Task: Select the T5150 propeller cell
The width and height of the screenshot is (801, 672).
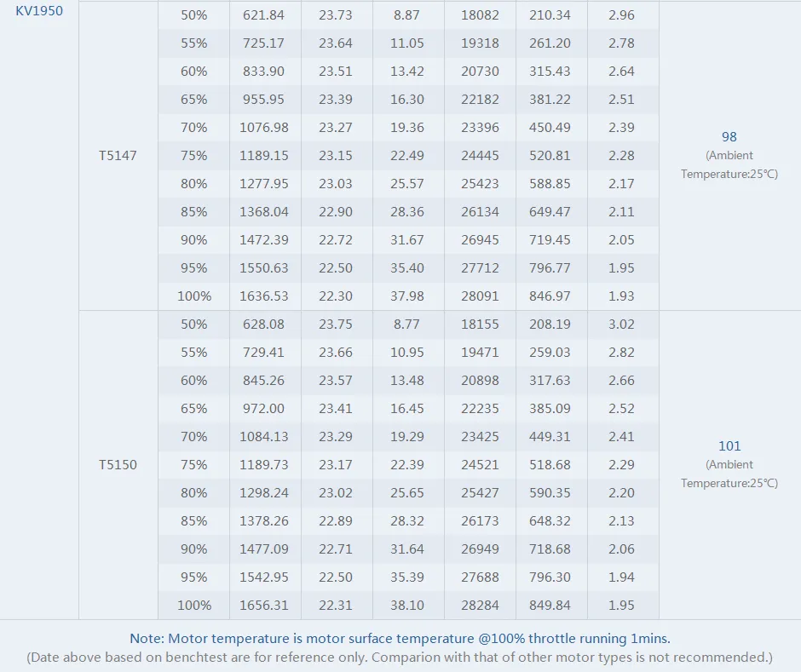Action: pyautogui.click(x=118, y=465)
